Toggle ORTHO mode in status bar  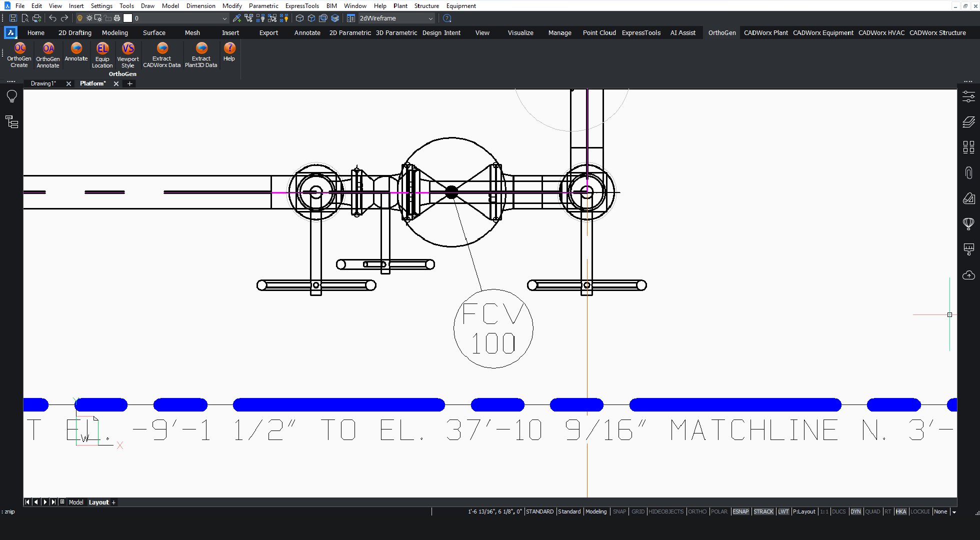coord(697,511)
